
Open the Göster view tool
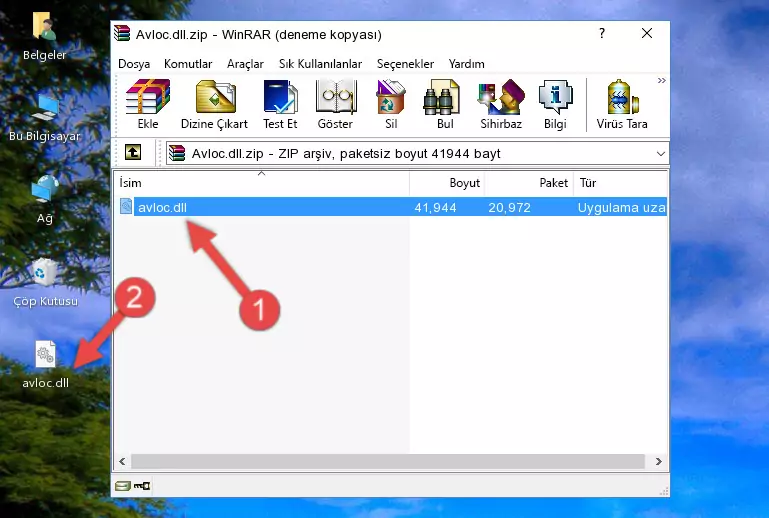coord(335,104)
